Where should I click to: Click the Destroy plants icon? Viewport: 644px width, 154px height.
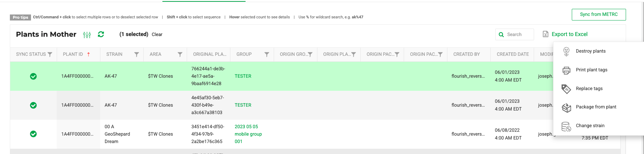566,52
